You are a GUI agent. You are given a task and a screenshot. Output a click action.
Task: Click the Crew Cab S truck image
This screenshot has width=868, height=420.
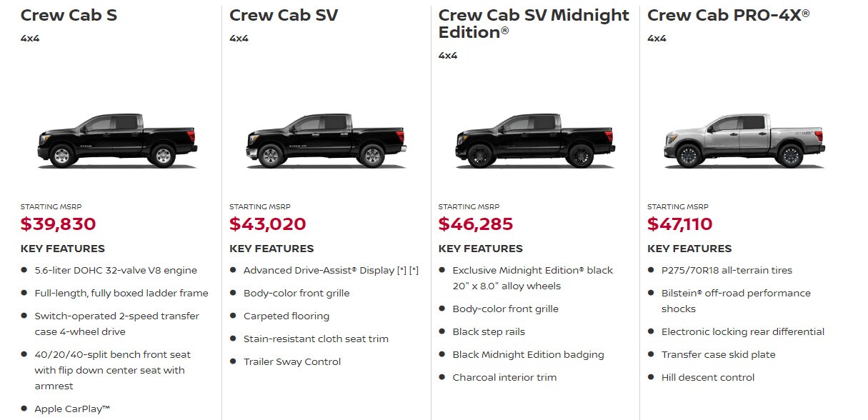[117, 140]
